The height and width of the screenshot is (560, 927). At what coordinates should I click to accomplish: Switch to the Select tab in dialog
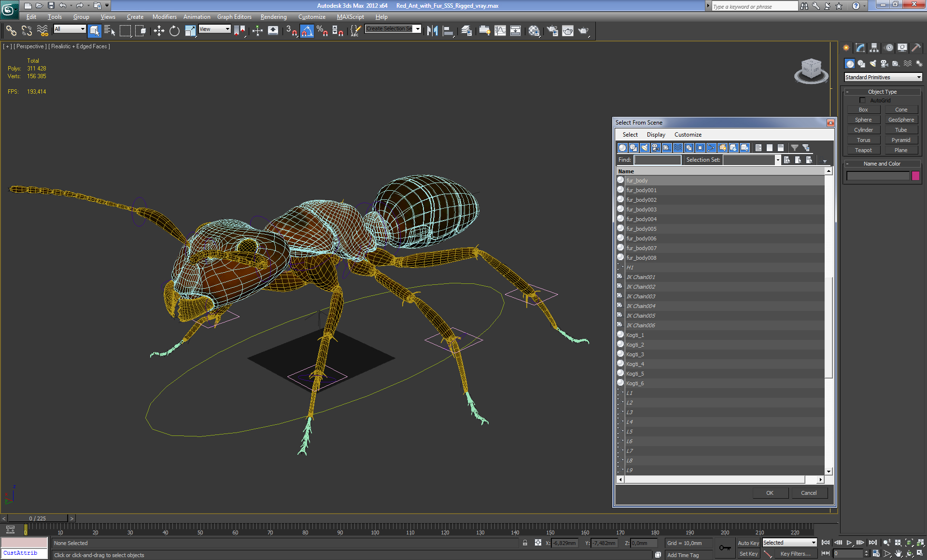pyautogui.click(x=630, y=134)
